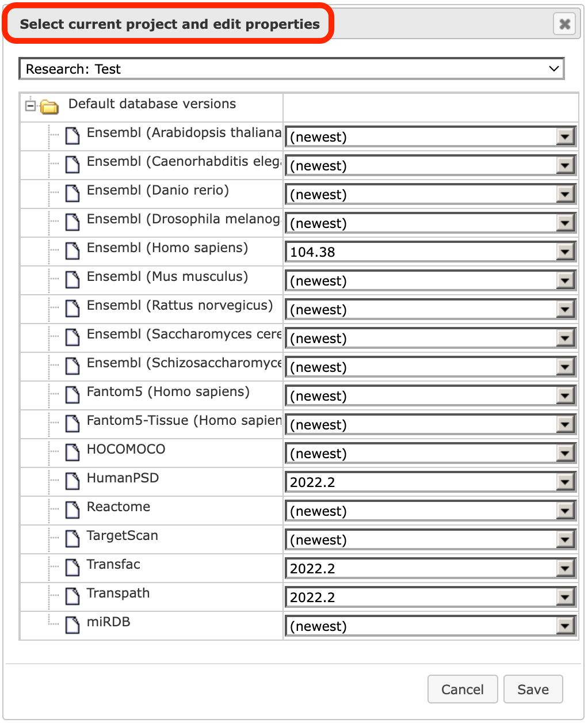Open version dropdown for Ensembl (Mus musculus)
Screen dimensions: 588x723
(431, 280)
